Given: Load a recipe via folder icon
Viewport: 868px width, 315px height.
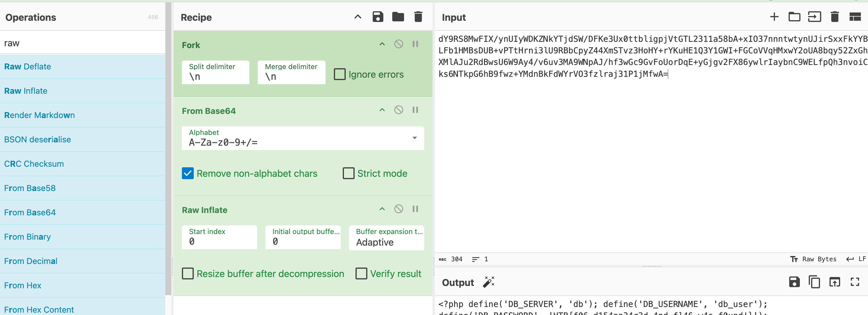Looking at the screenshot, I should [398, 17].
